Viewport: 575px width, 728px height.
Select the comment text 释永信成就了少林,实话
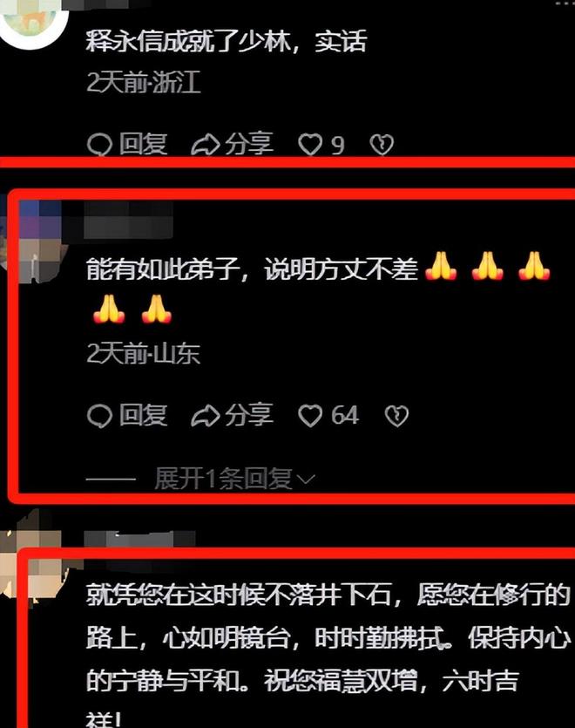click(227, 41)
